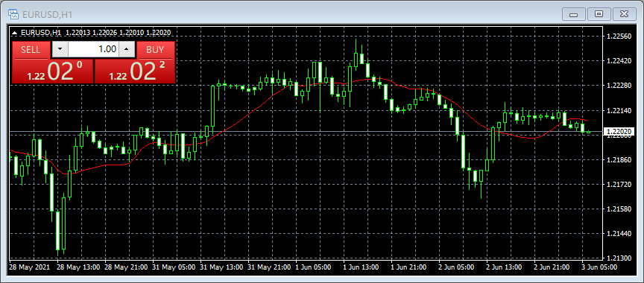Click the buy price 1.22 02 tile
The height and width of the screenshot is (283, 644).
click(x=134, y=71)
